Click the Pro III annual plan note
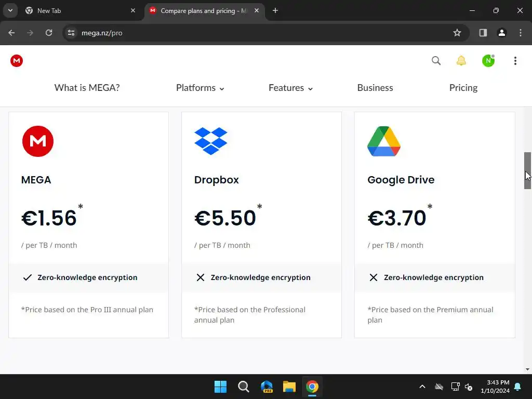This screenshot has height=399, width=532. click(87, 310)
